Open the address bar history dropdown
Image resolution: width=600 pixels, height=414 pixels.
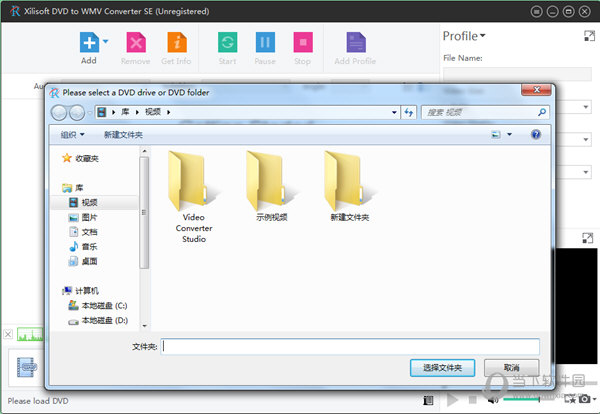[394, 112]
